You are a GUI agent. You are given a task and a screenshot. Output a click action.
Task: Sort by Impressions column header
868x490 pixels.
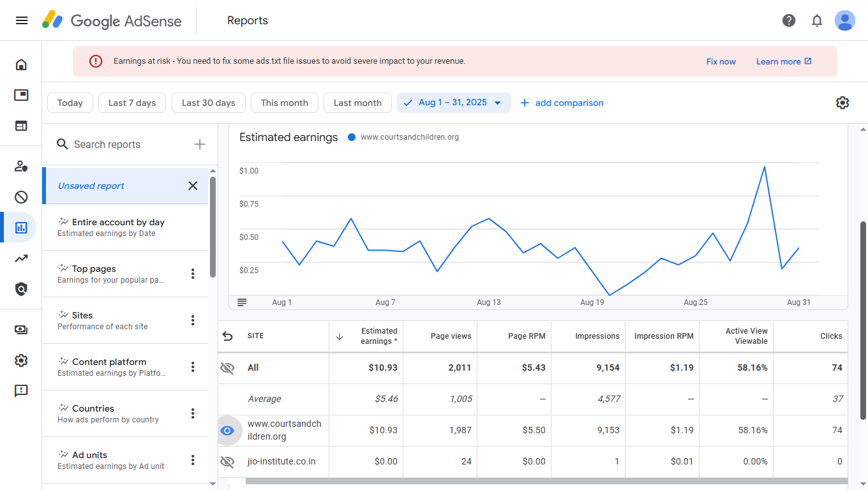(597, 336)
